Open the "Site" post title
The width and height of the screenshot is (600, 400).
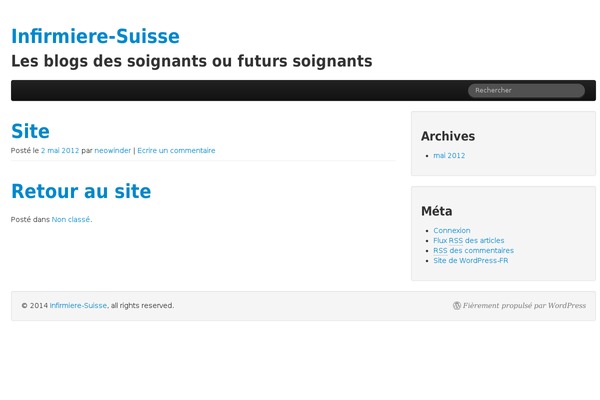[30, 131]
